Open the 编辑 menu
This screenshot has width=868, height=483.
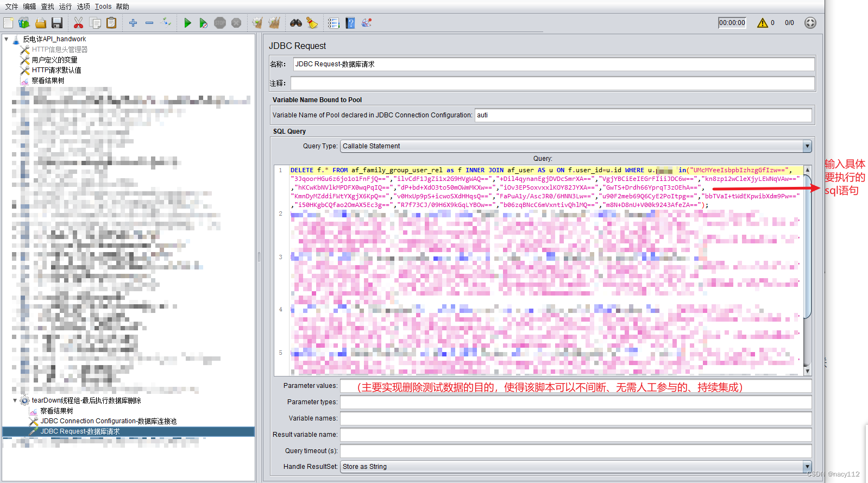pyautogui.click(x=29, y=7)
